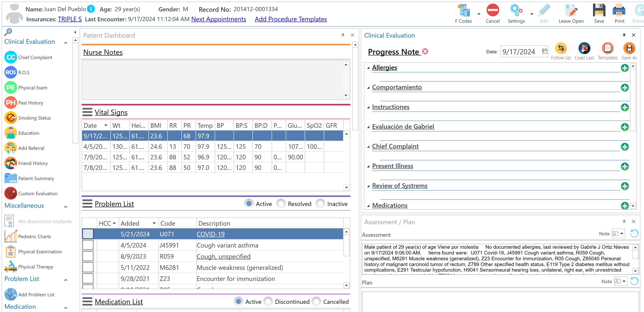Open Pediatric Charts icon

tap(11, 236)
